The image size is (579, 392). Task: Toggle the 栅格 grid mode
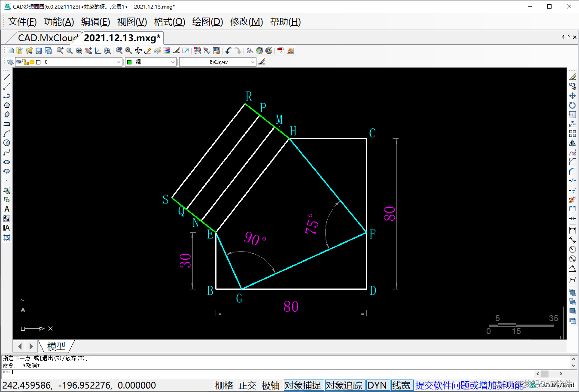click(224, 385)
